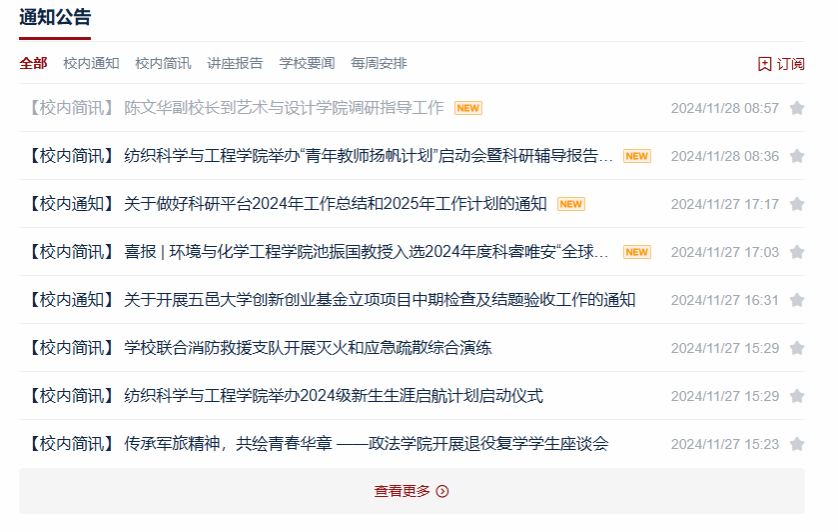Click star next to 消防救援支队 drill news
Viewport: 838px width, 532px height.
click(797, 348)
